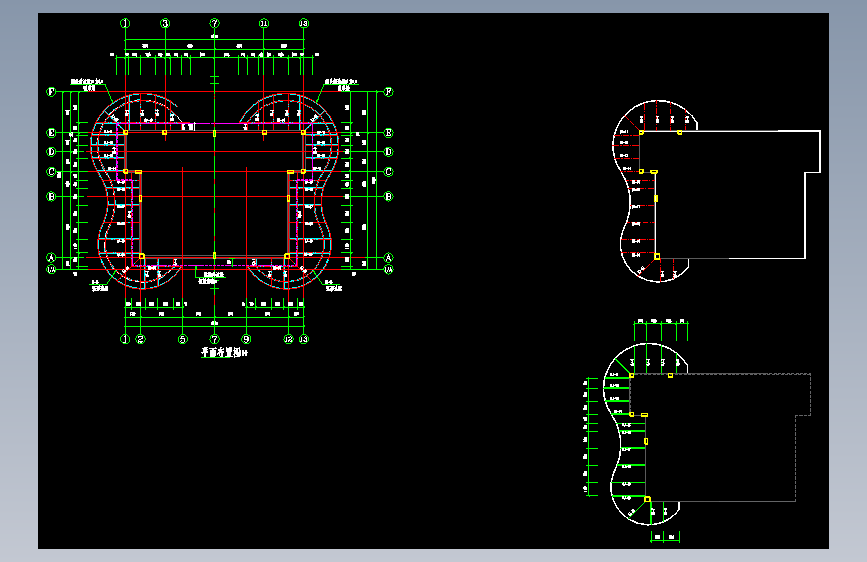Click grid axis bubble 3 above the plan
Screen dimensions: 867x562
click(x=165, y=23)
